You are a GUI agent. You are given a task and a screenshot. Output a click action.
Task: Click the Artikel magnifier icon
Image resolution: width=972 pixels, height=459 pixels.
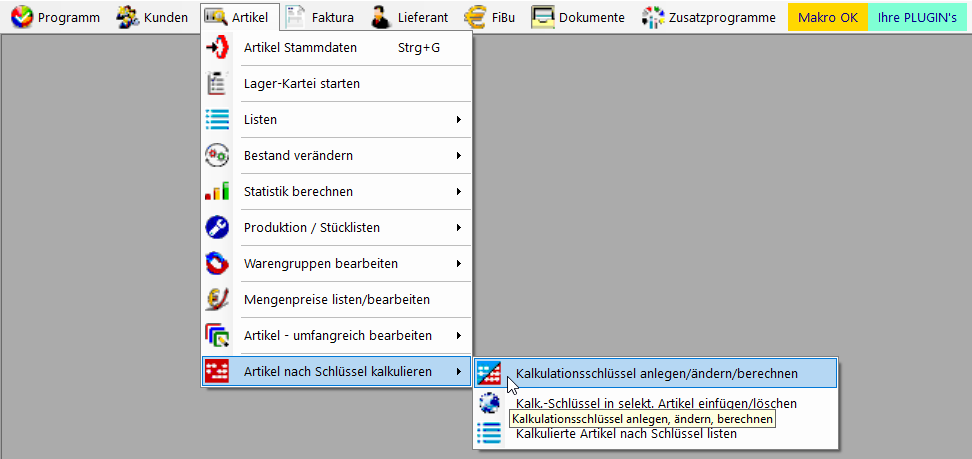pyautogui.click(x=217, y=17)
